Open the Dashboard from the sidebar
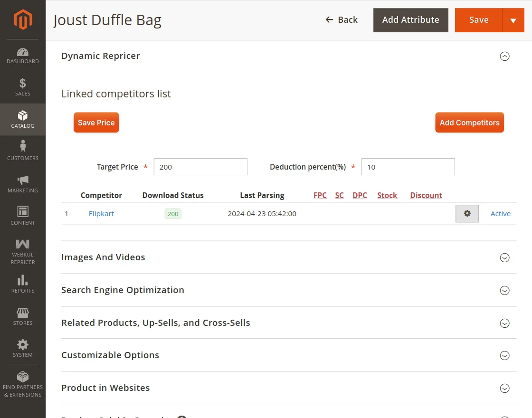The width and height of the screenshot is (532, 418). (22, 54)
